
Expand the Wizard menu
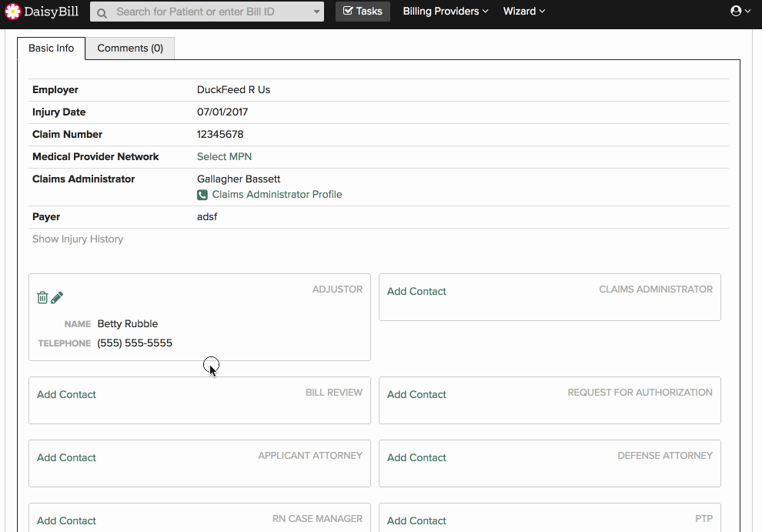(524, 12)
